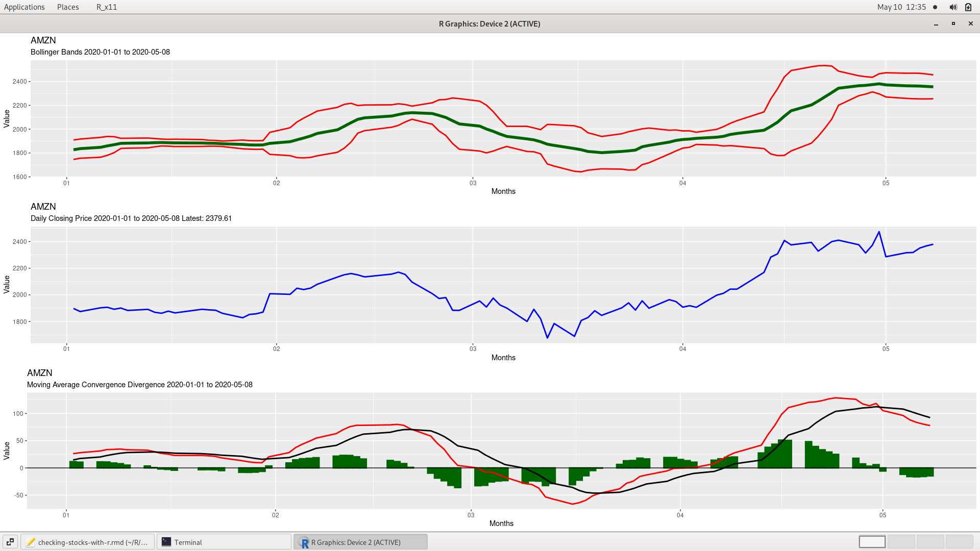The height and width of the screenshot is (551, 980).
Task: Switch to the fourth workspace
Action: (959, 541)
